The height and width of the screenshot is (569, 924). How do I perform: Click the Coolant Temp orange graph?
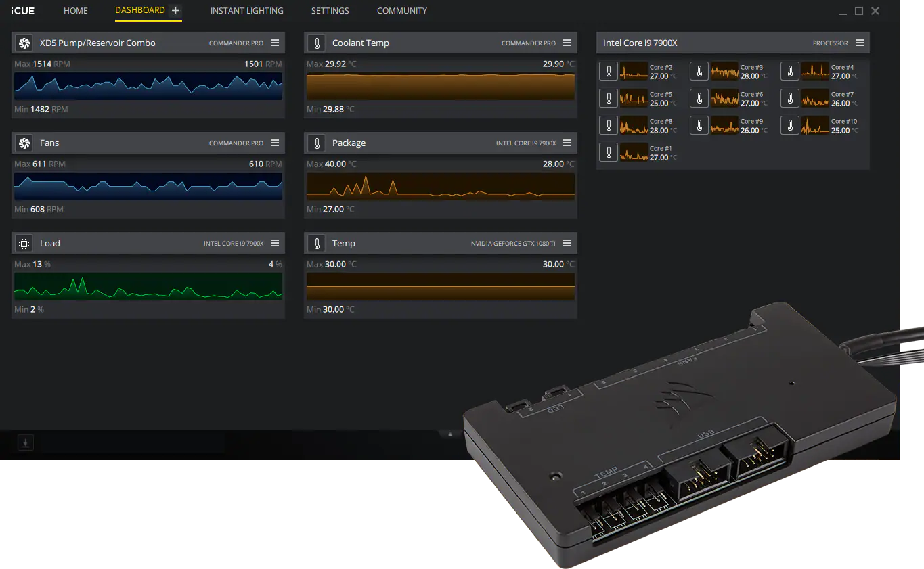(x=441, y=87)
